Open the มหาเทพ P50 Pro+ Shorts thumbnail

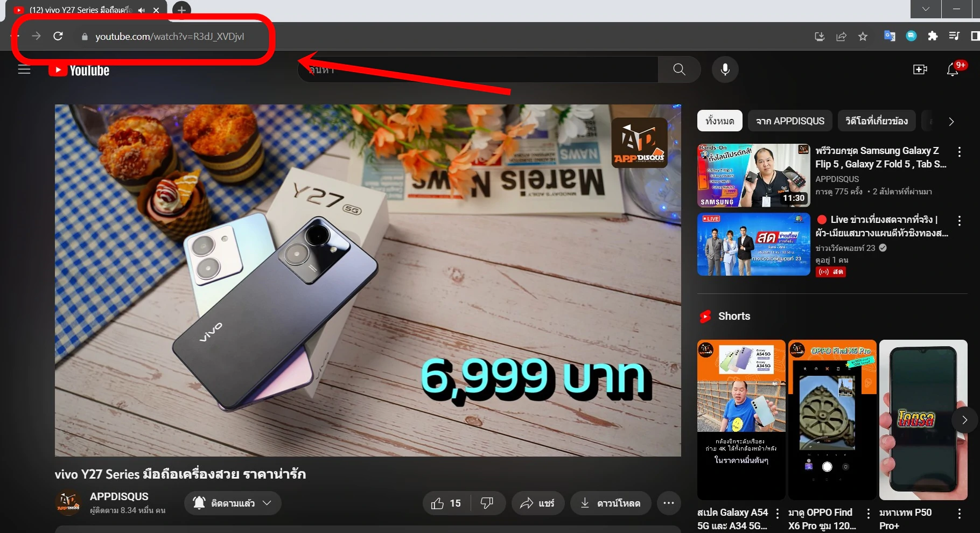923,420
